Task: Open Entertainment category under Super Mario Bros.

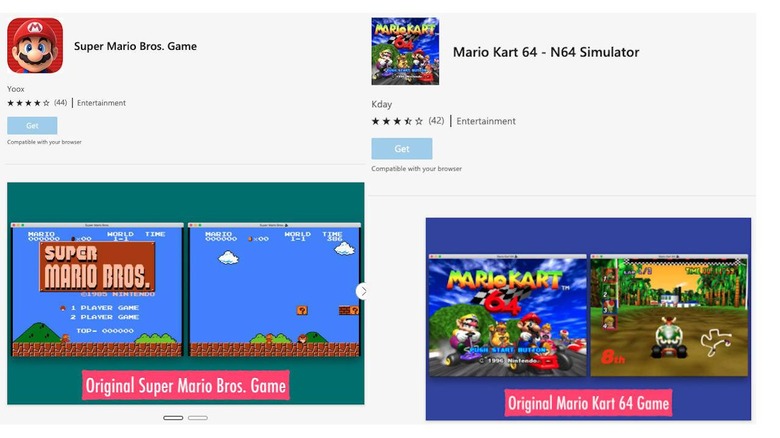Action: point(101,103)
